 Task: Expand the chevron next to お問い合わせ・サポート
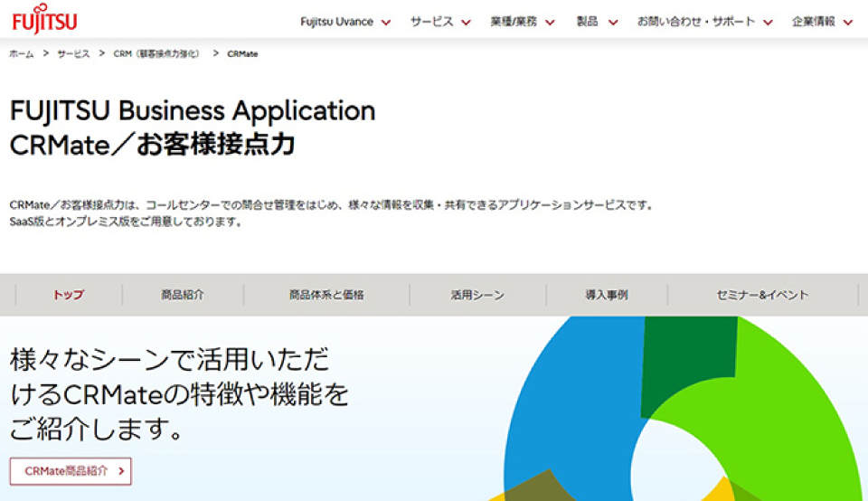[x=768, y=23]
